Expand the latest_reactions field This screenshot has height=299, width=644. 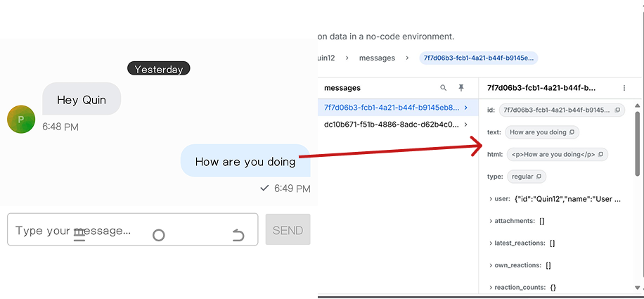tap(491, 243)
